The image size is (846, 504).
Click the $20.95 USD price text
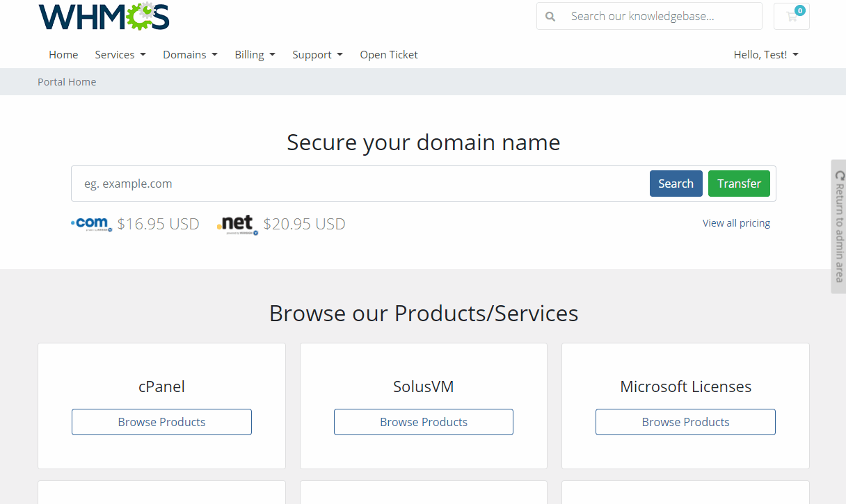tap(305, 224)
